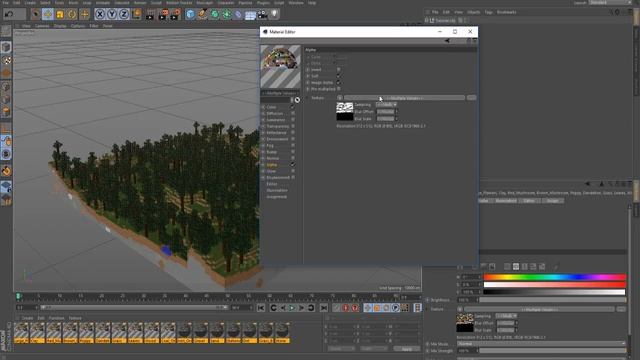The height and width of the screenshot is (360, 640).
Task: Open the Layout dropdown at top right
Action: [609, 2]
